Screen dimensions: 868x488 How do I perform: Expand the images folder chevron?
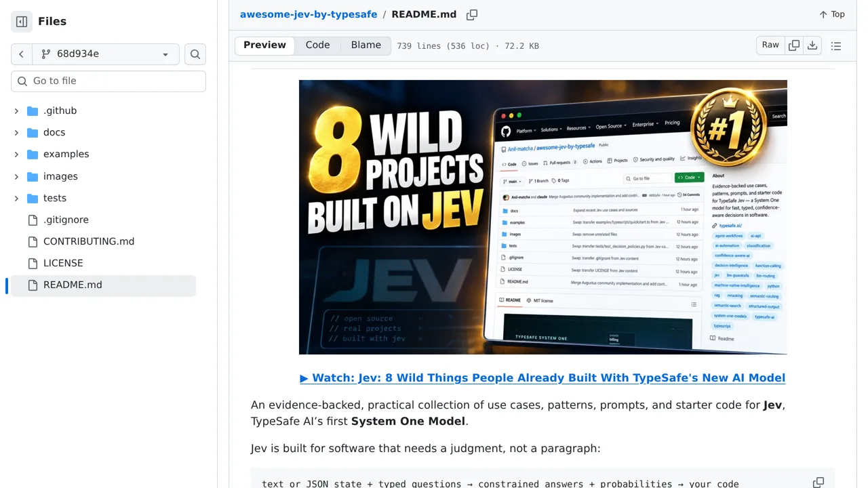pyautogui.click(x=16, y=177)
